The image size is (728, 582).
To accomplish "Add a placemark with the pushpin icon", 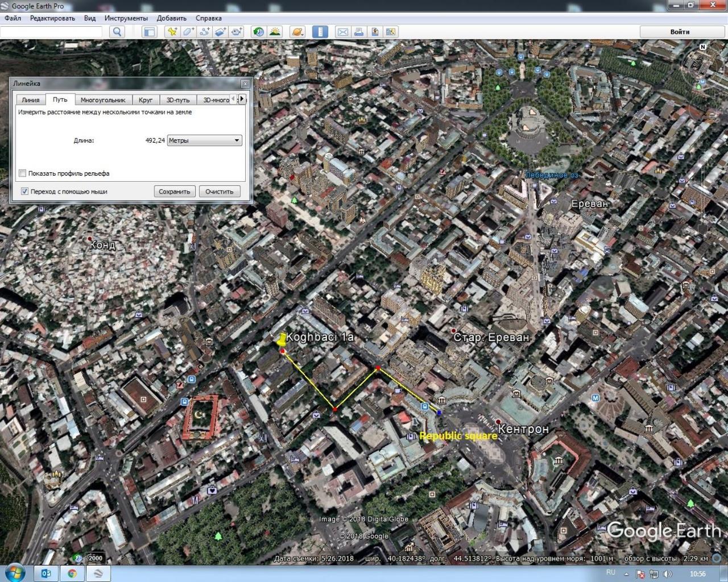I will 172,32.
